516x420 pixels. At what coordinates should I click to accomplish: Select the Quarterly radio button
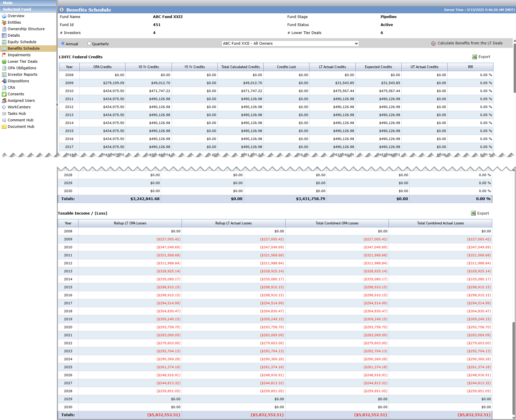pyautogui.click(x=89, y=44)
